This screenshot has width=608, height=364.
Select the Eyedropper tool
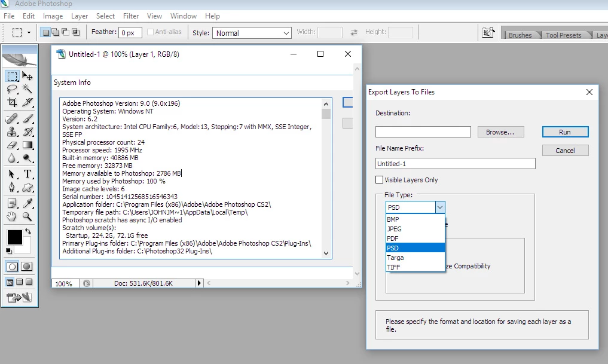(27, 203)
